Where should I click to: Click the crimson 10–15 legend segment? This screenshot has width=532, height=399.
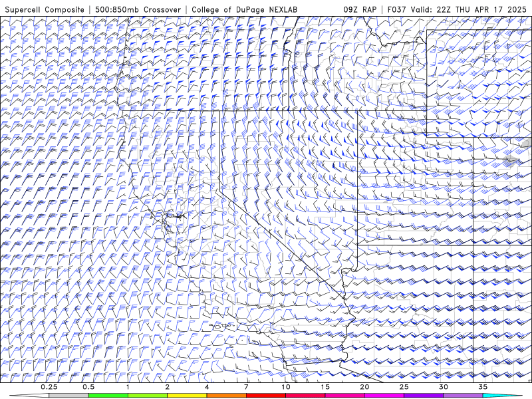tap(305, 396)
